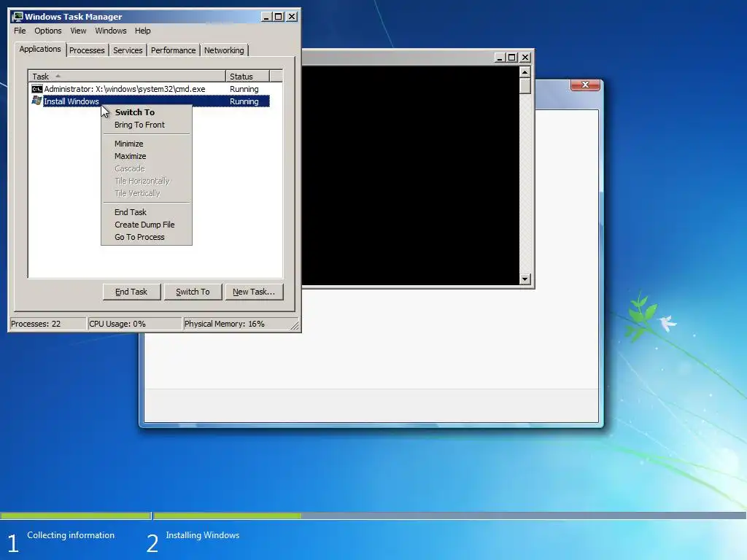Choose Minimize in context menu

pyautogui.click(x=128, y=144)
